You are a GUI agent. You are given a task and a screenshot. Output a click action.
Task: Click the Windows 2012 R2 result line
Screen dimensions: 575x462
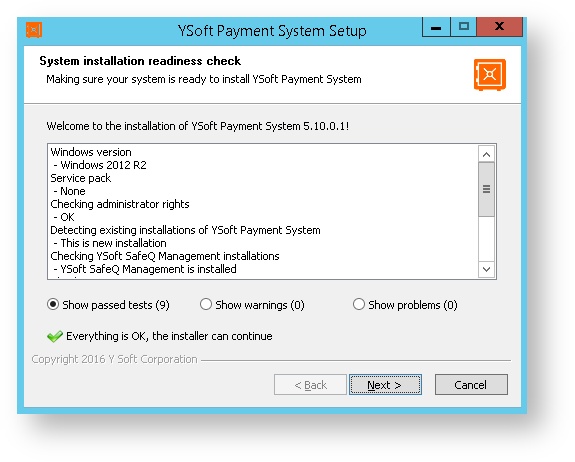(100, 165)
